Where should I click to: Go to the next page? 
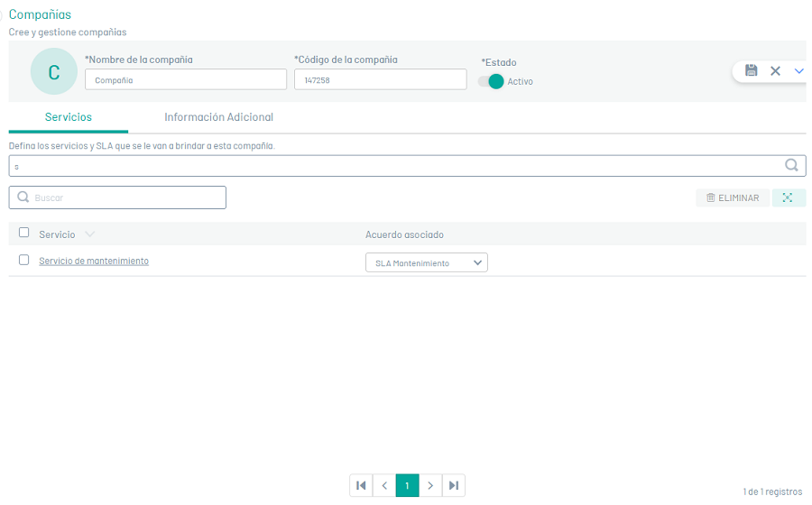(430, 485)
